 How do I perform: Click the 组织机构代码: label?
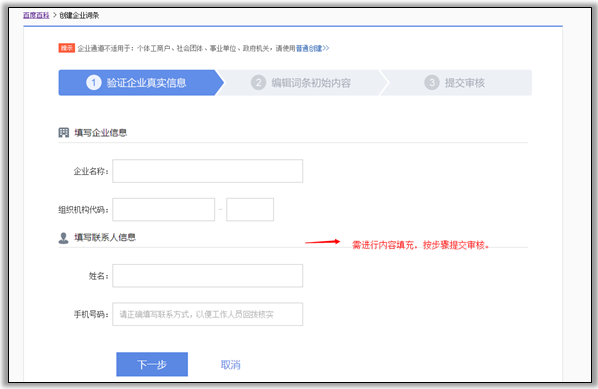84,210
